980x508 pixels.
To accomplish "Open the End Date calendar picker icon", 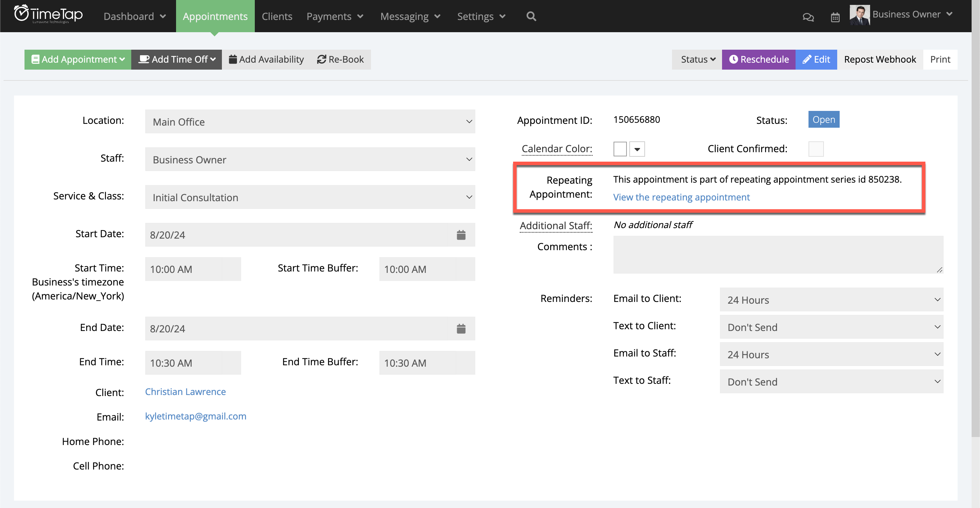I will coord(461,329).
